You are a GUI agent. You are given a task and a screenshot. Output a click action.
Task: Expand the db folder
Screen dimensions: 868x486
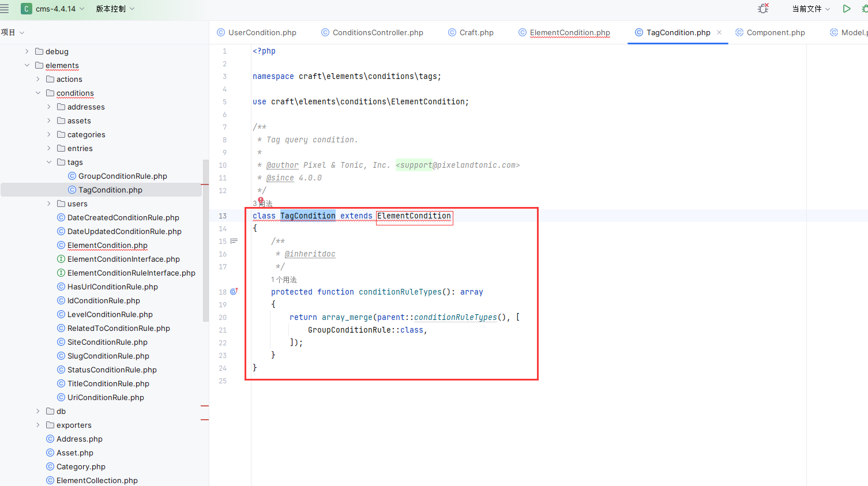coord(37,411)
